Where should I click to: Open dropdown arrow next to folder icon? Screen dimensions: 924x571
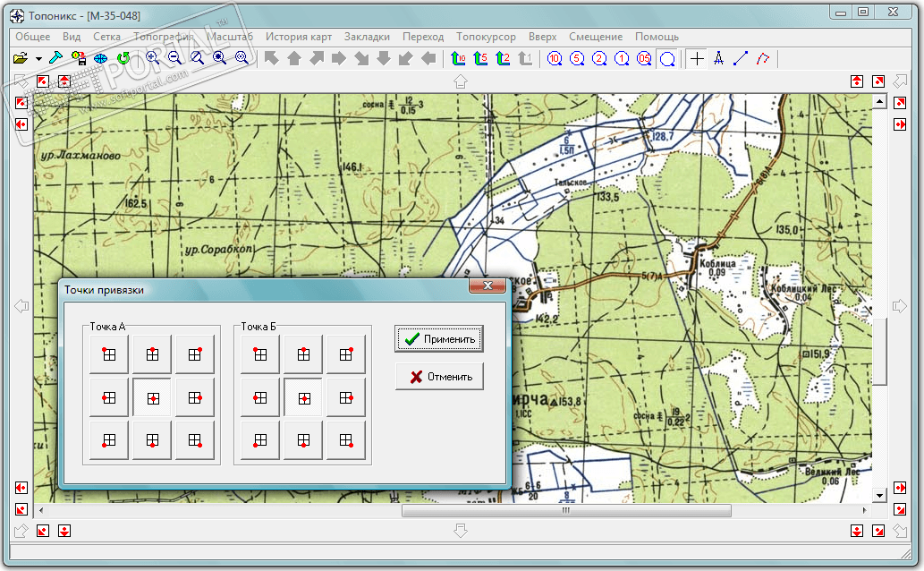(38, 59)
